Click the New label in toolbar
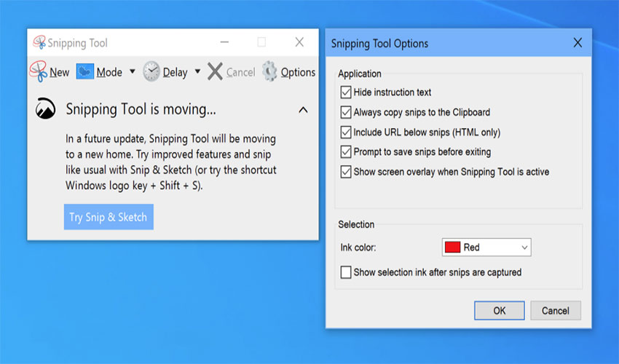 tap(60, 72)
